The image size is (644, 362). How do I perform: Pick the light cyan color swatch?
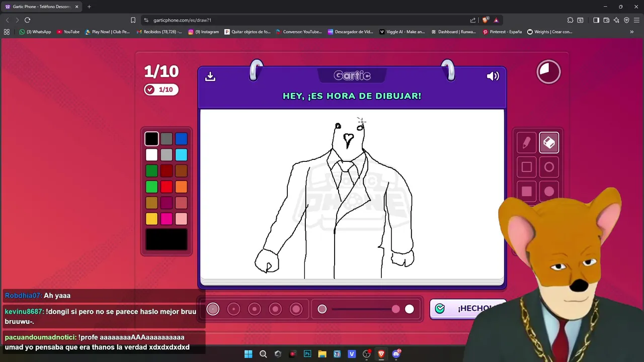click(x=181, y=155)
